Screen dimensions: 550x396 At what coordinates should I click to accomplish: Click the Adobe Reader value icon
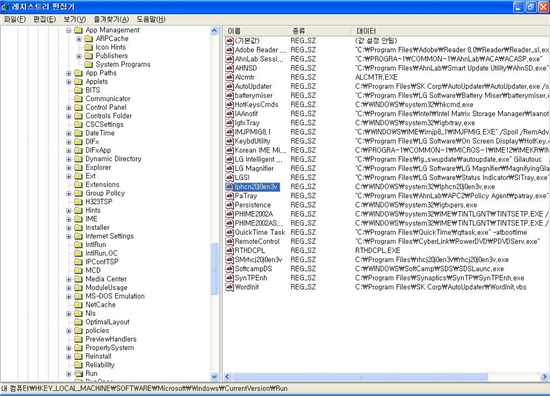(229, 50)
